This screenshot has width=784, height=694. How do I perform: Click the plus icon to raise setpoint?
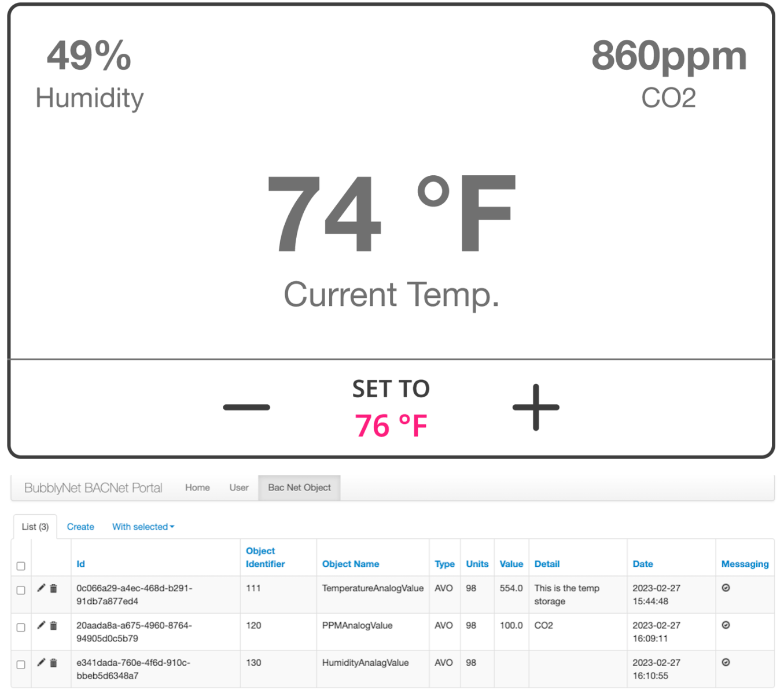pyautogui.click(x=536, y=407)
